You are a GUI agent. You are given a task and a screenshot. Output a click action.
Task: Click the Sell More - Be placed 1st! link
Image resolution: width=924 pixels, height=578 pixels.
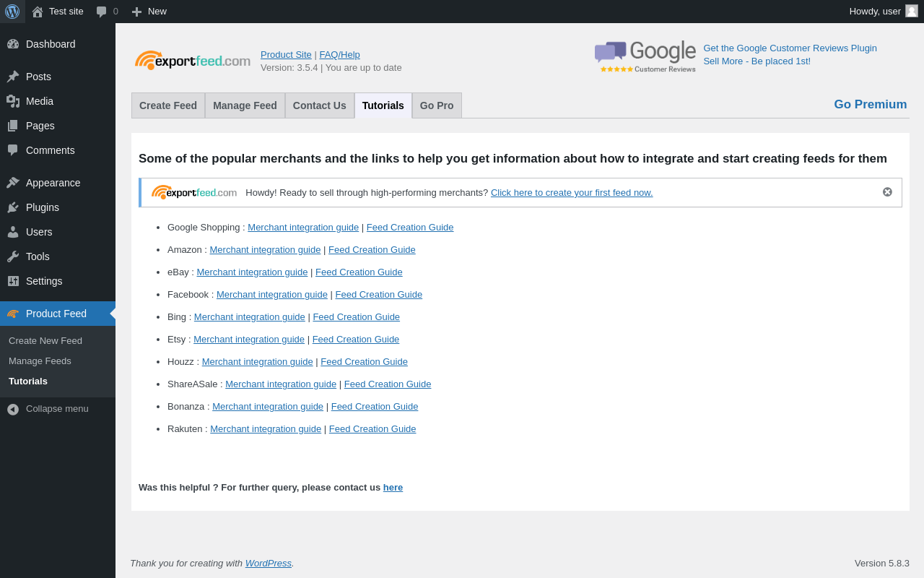(757, 61)
